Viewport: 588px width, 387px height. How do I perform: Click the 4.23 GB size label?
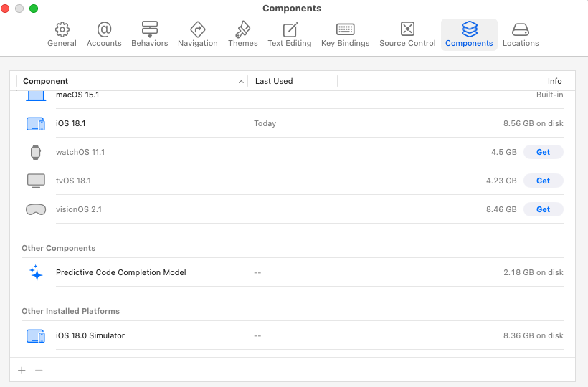[501, 181]
